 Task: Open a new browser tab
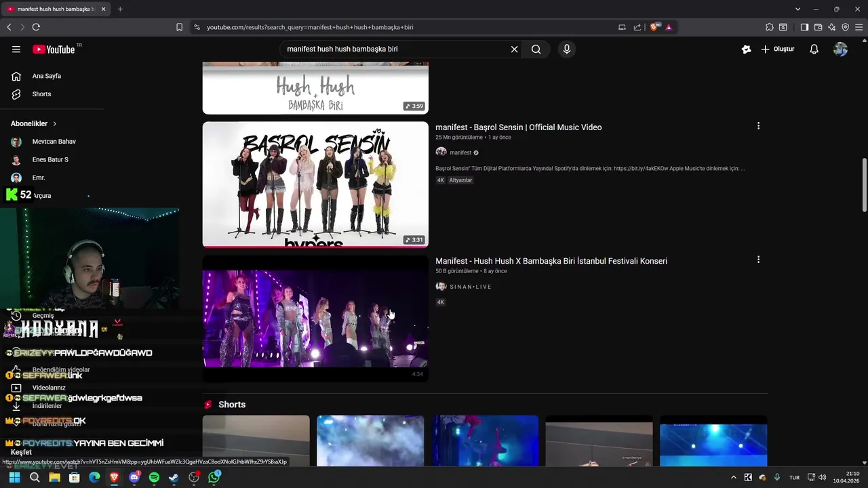(x=120, y=9)
